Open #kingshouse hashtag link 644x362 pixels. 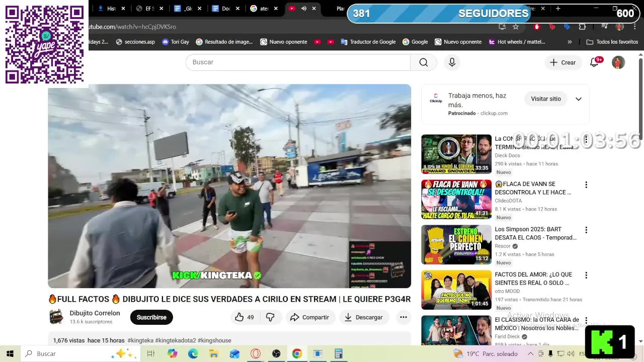[214, 340]
